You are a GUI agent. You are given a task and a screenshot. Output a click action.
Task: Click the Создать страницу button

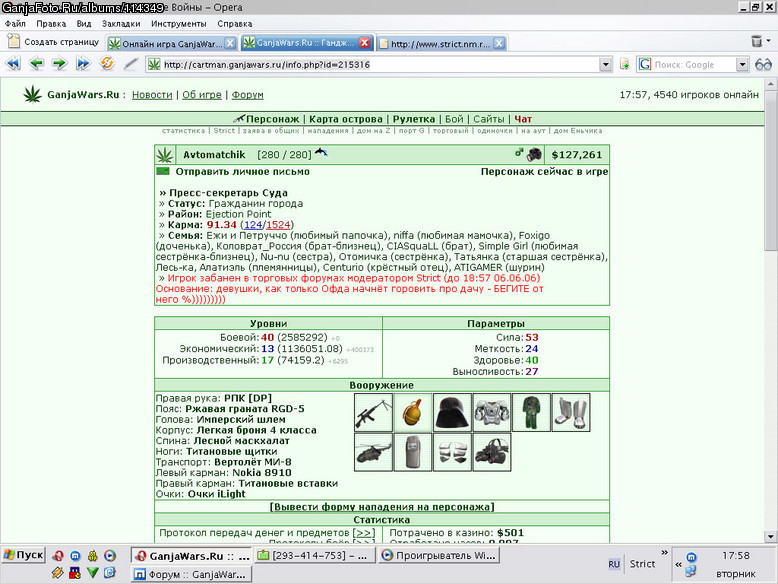pyautogui.click(x=53, y=42)
